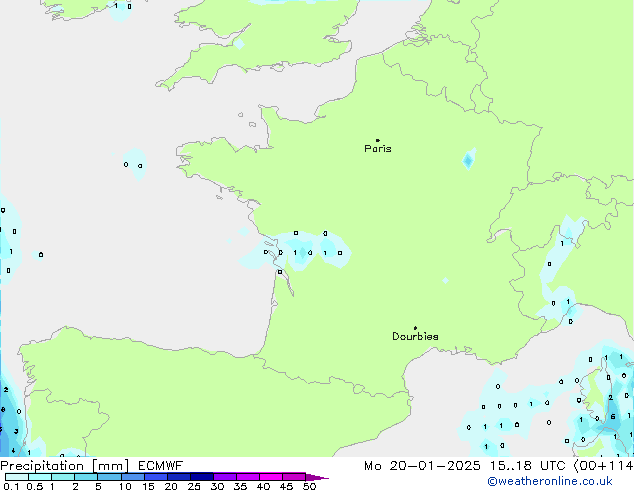Click the 20 legend value

171,486
